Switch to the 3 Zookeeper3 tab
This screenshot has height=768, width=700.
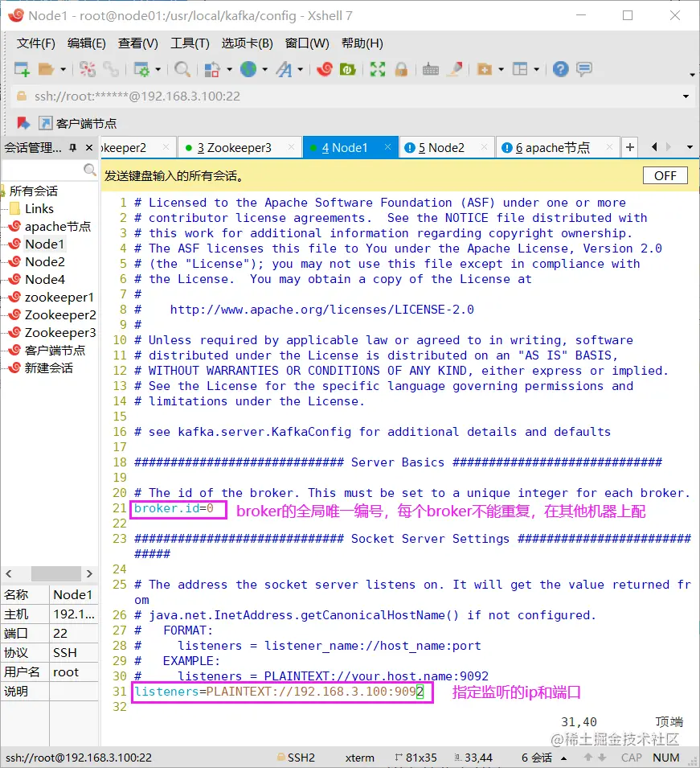(x=234, y=147)
